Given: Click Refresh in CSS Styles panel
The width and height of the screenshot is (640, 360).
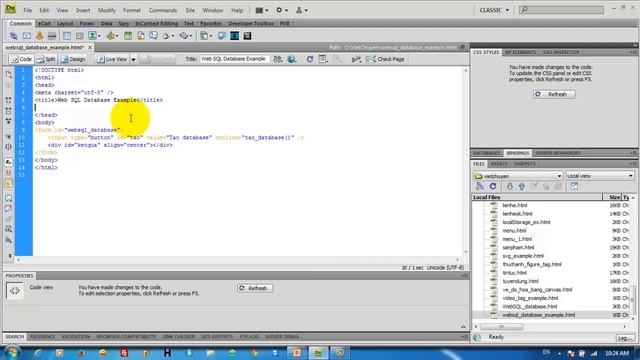Looking at the screenshot, I should click(x=554, y=94).
